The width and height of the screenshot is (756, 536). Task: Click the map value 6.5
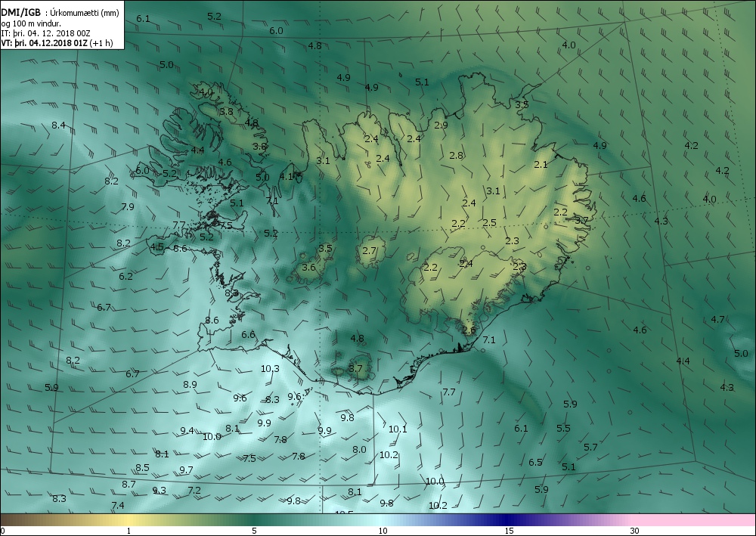point(536,462)
